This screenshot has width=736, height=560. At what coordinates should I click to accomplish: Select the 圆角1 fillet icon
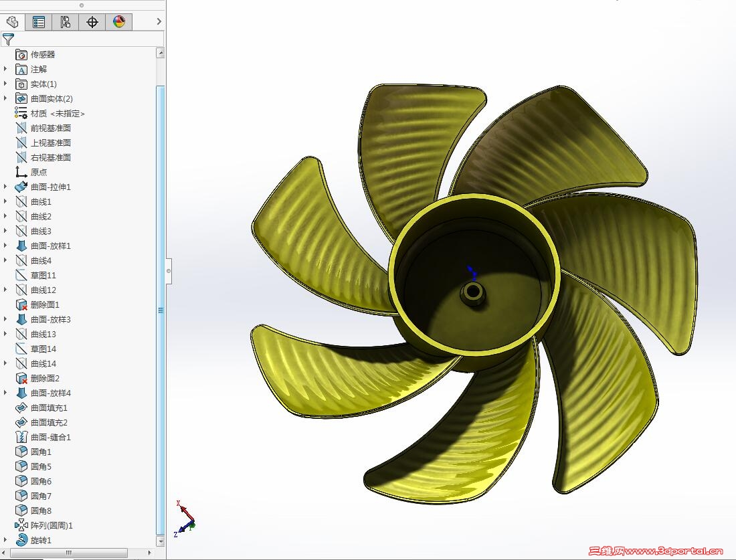click(x=21, y=452)
